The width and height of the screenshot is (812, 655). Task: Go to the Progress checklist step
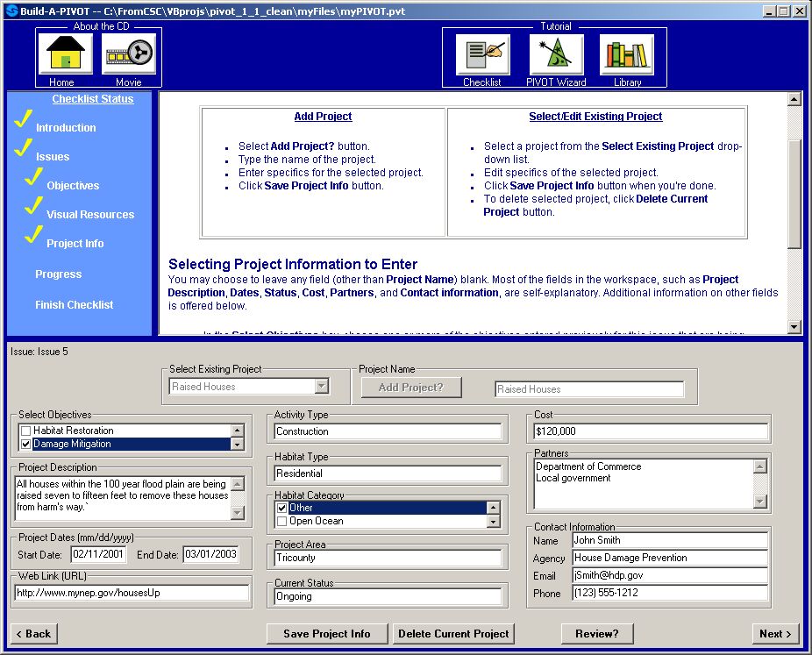(x=59, y=274)
